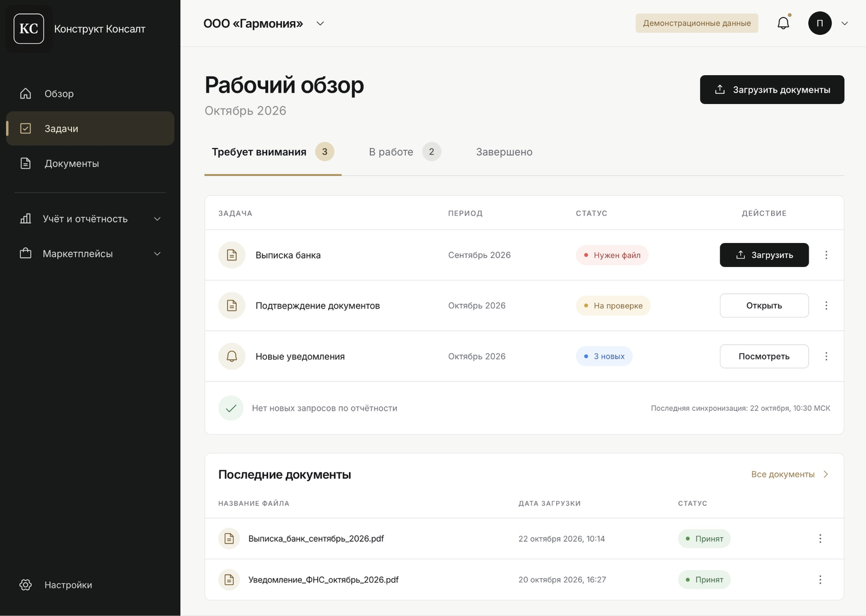Open notifications bell in the header

click(783, 23)
